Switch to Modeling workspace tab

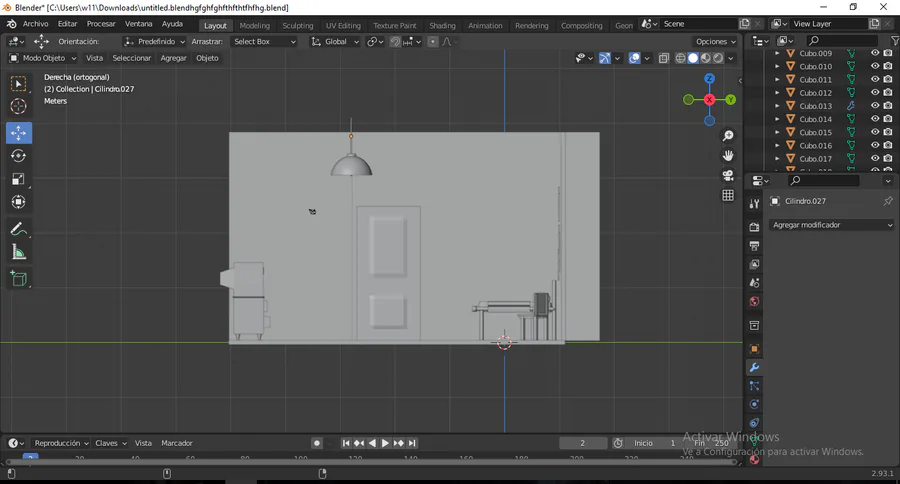254,25
